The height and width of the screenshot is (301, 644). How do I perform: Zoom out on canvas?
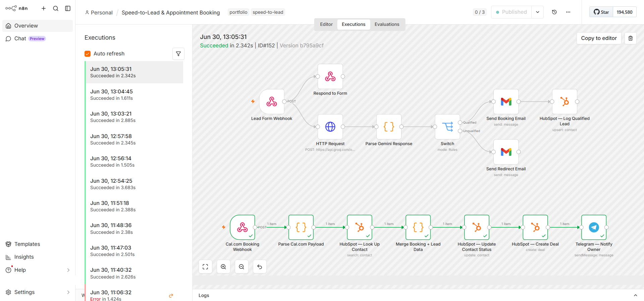(241, 267)
